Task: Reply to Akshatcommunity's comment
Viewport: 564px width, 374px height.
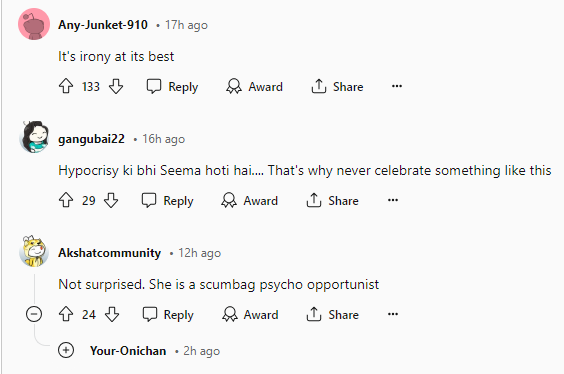Action: [168, 315]
